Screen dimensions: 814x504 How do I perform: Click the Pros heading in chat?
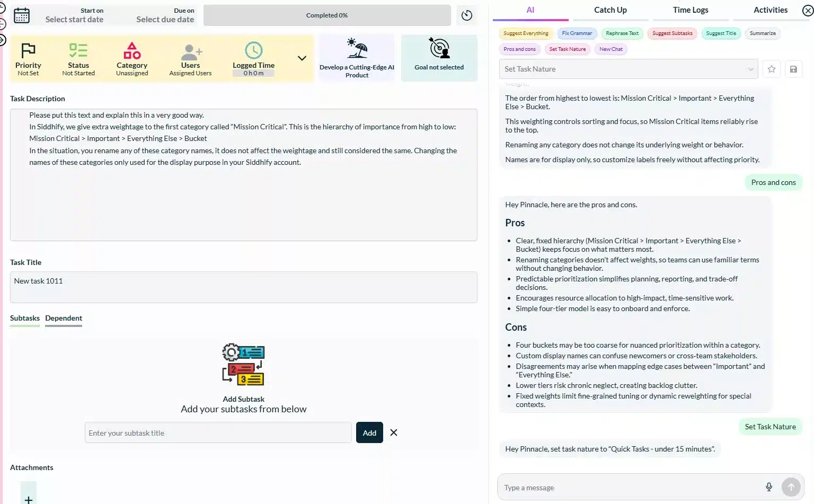515,223
